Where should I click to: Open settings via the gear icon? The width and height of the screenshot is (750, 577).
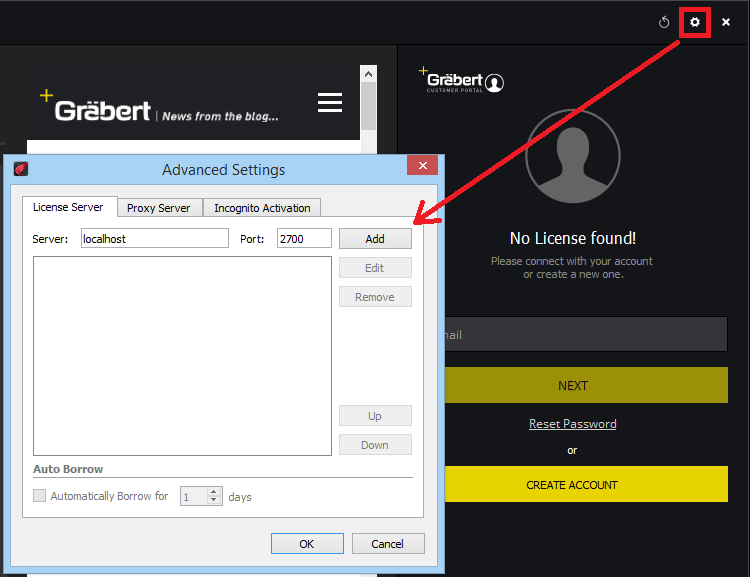click(x=695, y=22)
